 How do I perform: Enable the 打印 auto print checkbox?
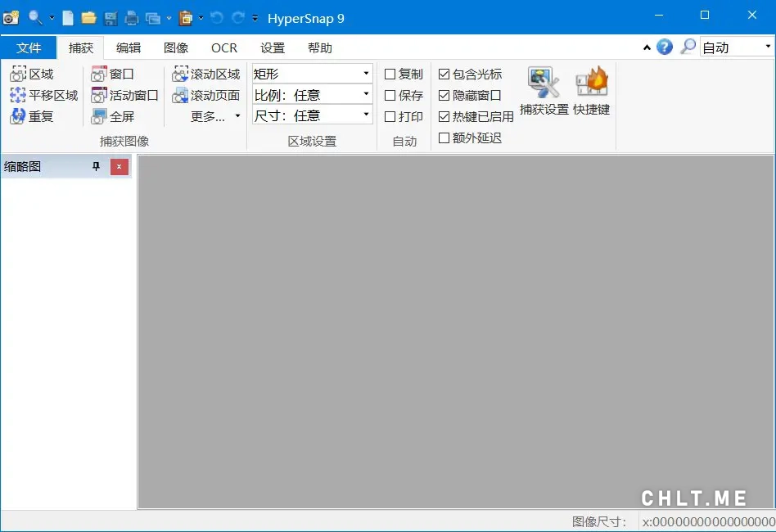click(x=390, y=116)
